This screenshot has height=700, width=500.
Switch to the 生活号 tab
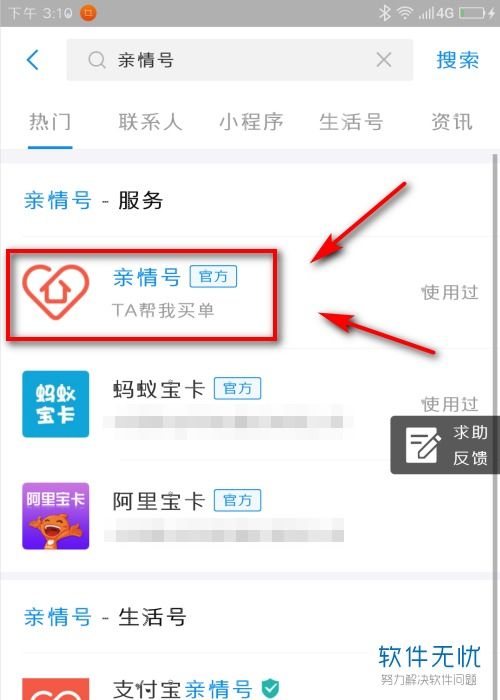351,122
